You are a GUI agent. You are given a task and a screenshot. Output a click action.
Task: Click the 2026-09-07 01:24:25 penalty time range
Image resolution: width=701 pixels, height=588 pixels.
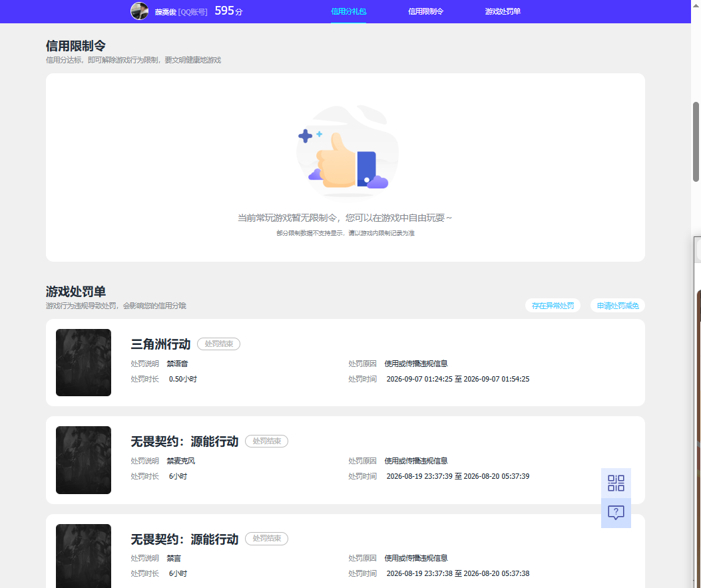[x=458, y=379]
